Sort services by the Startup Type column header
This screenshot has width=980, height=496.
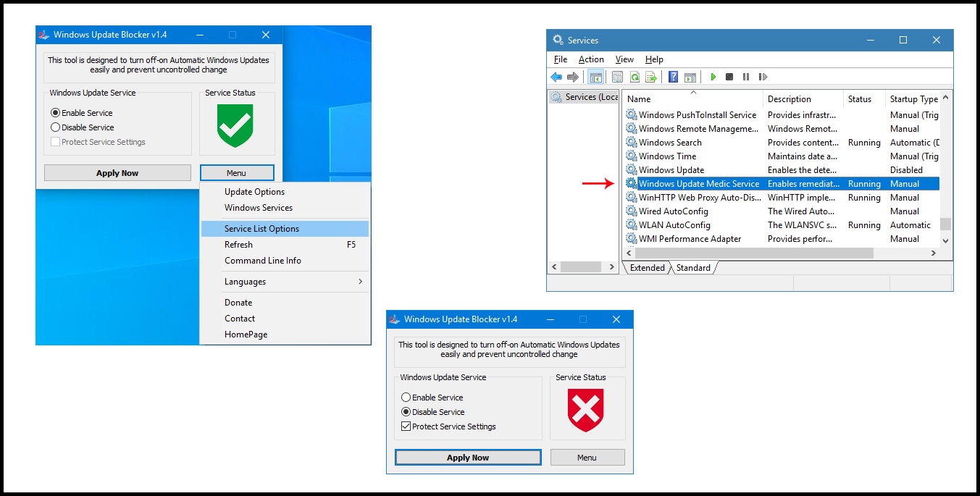913,98
